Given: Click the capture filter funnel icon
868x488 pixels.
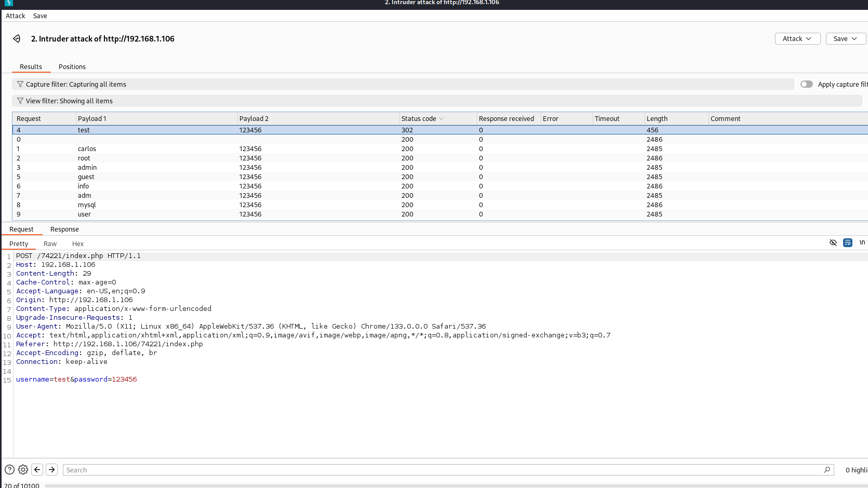Looking at the screenshot, I should pyautogui.click(x=20, y=84).
